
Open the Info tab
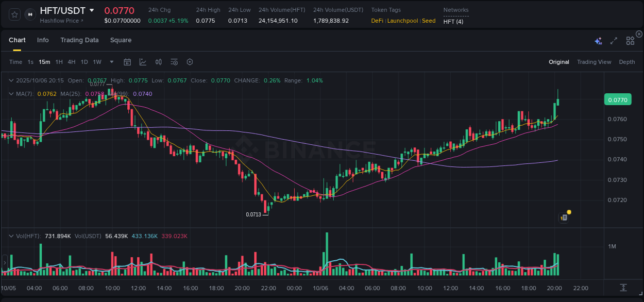pos(43,40)
